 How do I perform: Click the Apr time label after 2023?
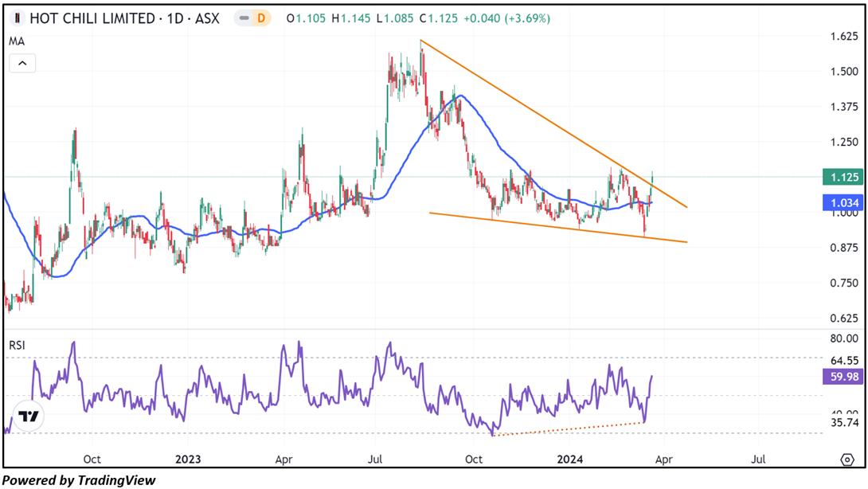(283, 459)
